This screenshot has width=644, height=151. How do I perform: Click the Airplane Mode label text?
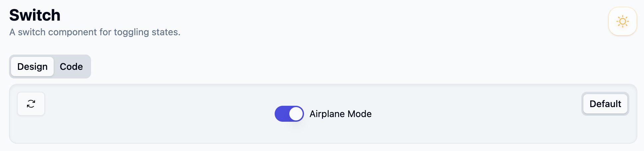[x=340, y=114]
